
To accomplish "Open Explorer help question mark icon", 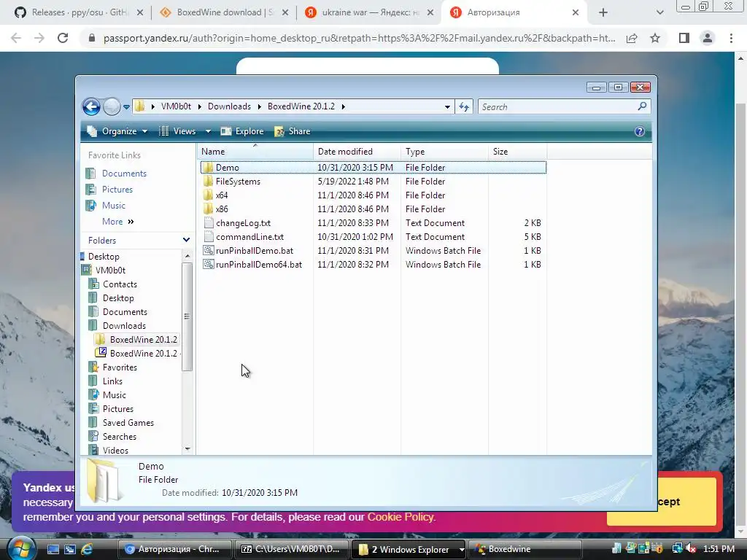I will (x=639, y=131).
